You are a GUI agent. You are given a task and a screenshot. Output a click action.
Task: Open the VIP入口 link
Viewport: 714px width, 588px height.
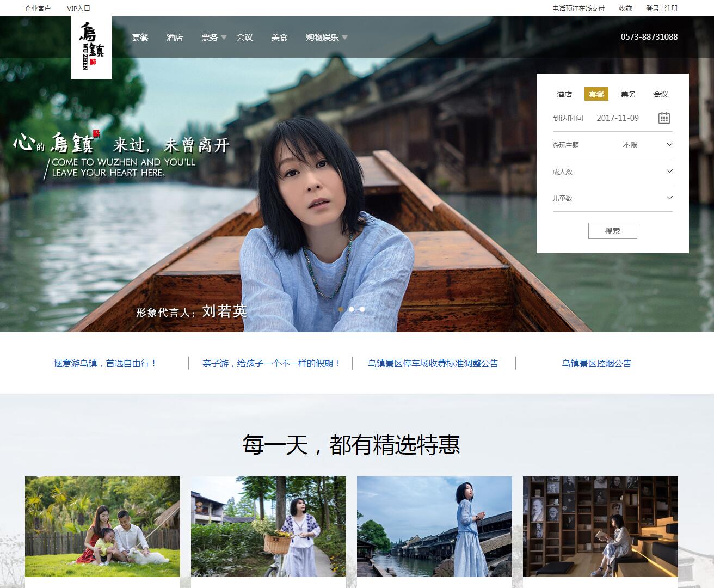(78, 8)
